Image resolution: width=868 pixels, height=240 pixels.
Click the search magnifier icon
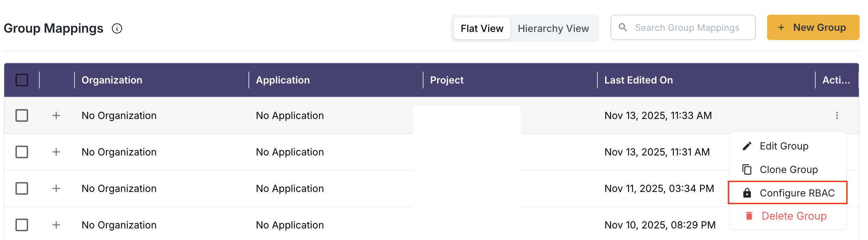[x=623, y=27]
